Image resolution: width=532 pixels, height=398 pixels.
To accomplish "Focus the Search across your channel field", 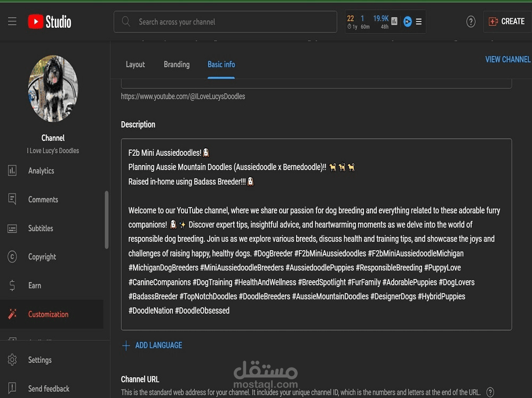I will click(x=225, y=22).
